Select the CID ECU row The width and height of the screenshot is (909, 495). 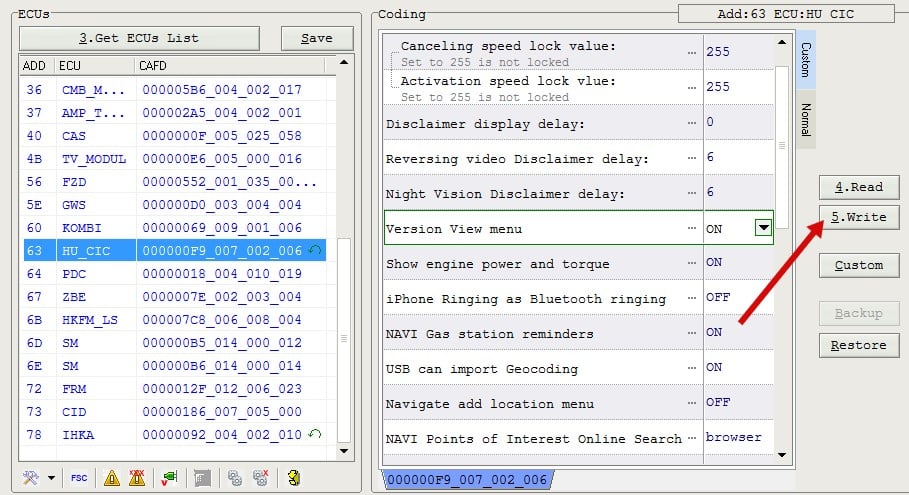coord(174,412)
